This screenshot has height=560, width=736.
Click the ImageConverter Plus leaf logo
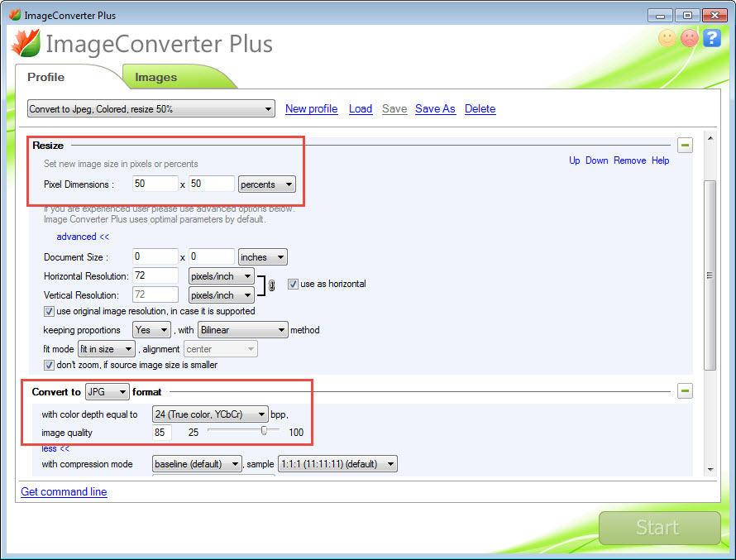point(26,43)
